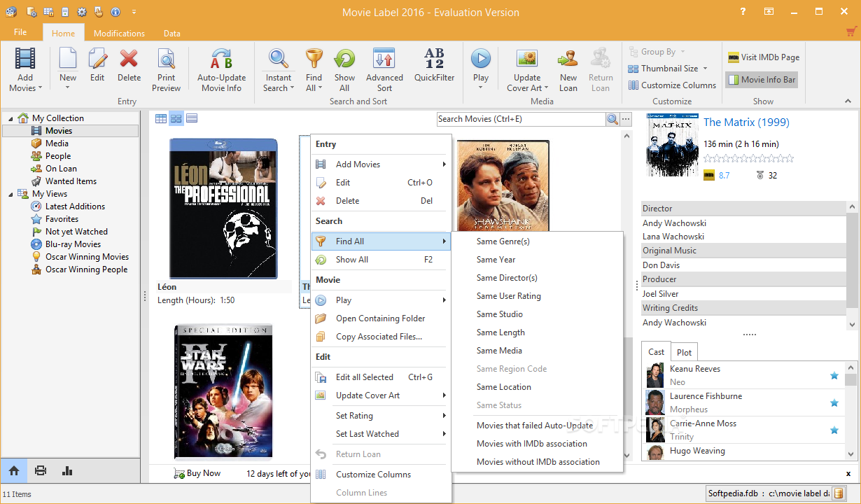Open the Wanted Items node
This screenshot has height=504, width=861.
pyautogui.click(x=71, y=181)
